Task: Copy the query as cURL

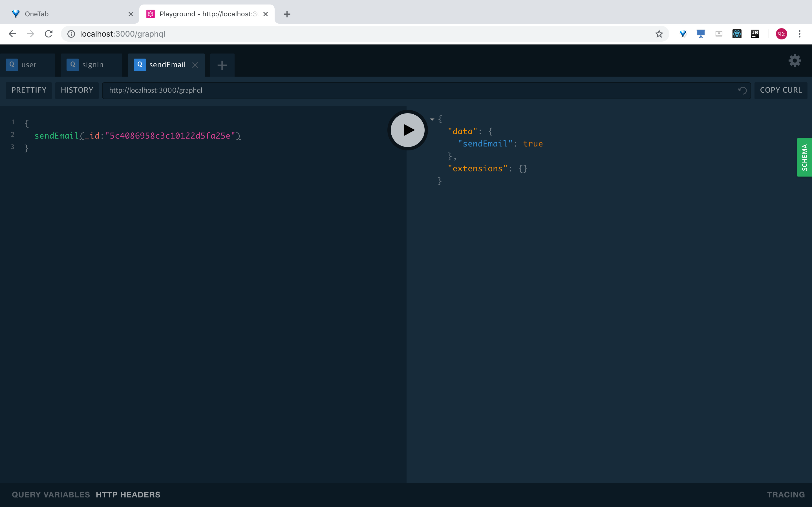Action: pyautogui.click(x=780, y=90)
